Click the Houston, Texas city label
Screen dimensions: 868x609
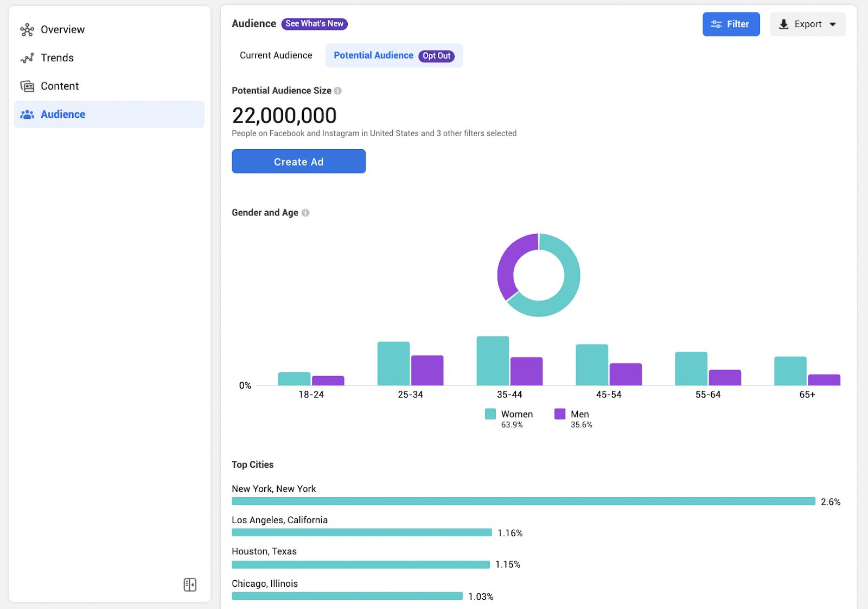coord(264,551)
